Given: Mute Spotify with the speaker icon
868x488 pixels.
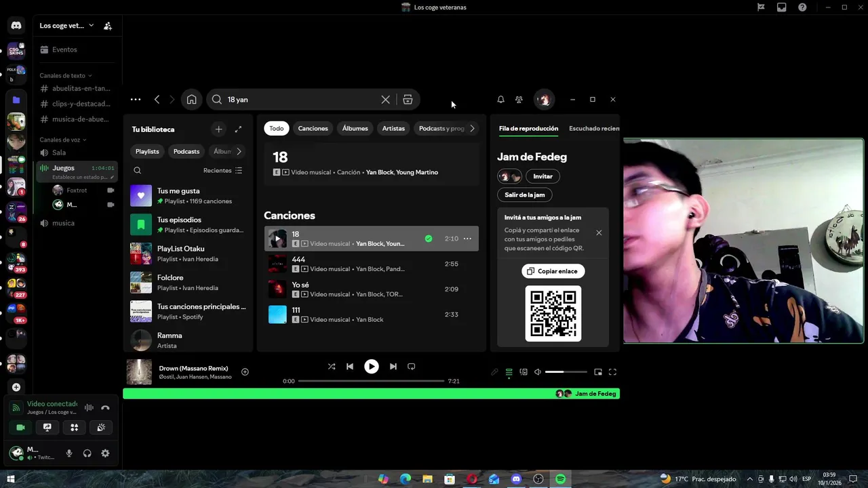Looking at the screenshot, I should pos(538,371).
